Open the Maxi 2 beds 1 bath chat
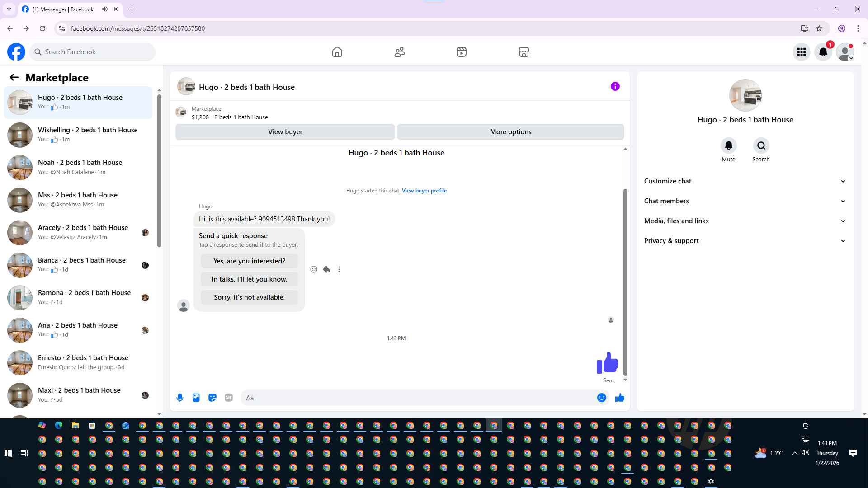The image size is (868, 488). 78,395
